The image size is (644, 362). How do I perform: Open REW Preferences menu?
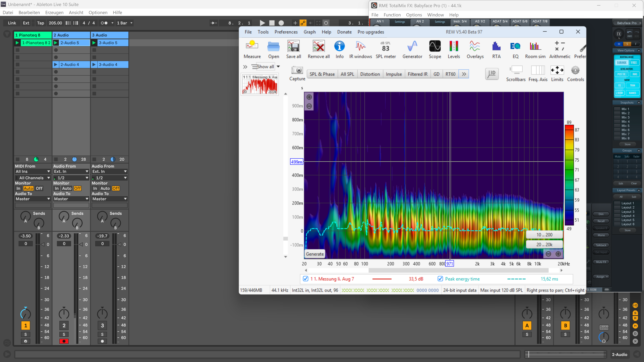coord(286,32)
